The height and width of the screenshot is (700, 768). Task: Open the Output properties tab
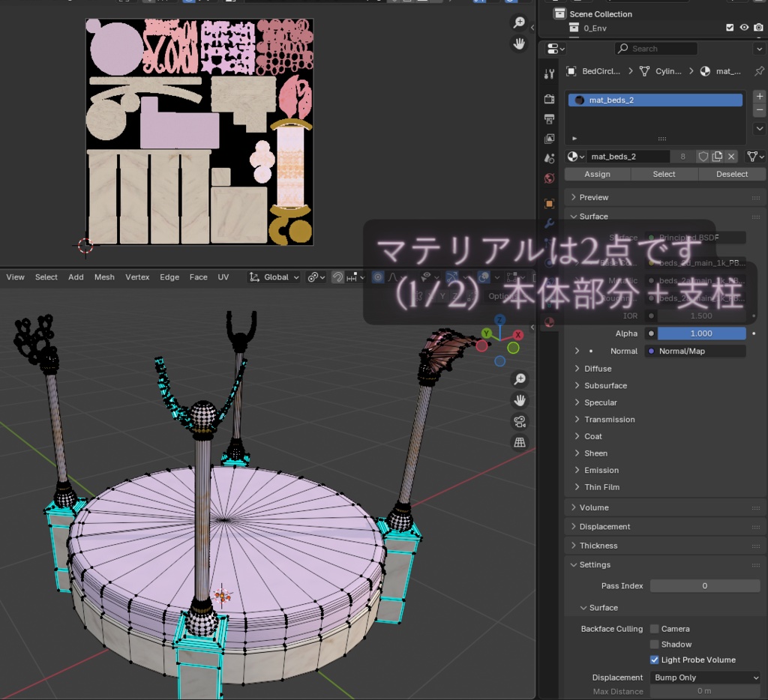pyautogui.click(x=549, y=118)
